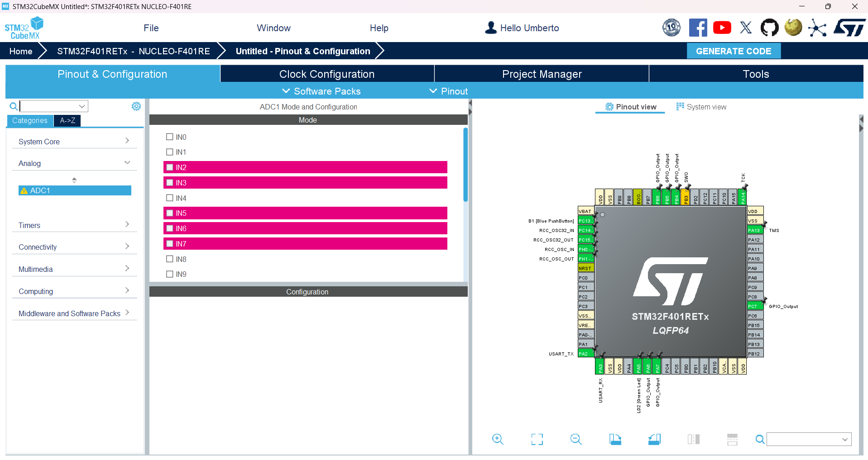The width and height of the screenshot is (868, 460).
Task: Switch to the Project Manager tab
Action: 542,74
